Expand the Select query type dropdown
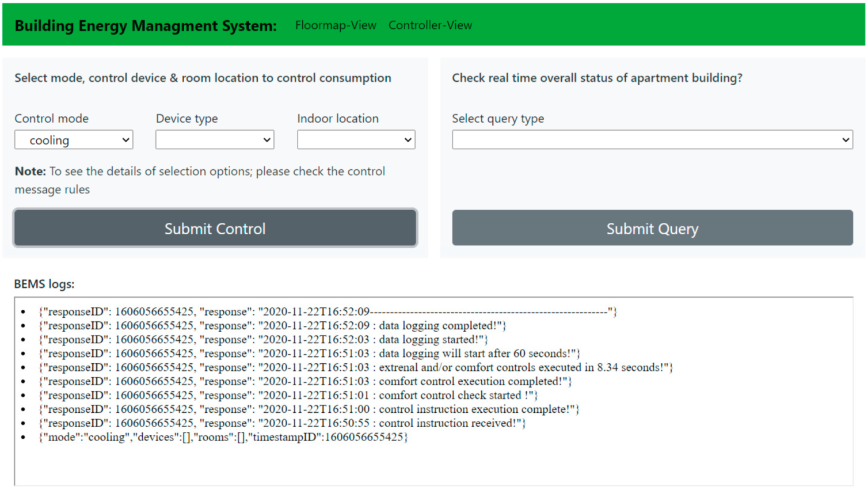868x494 pixels. tap(652, 140)
